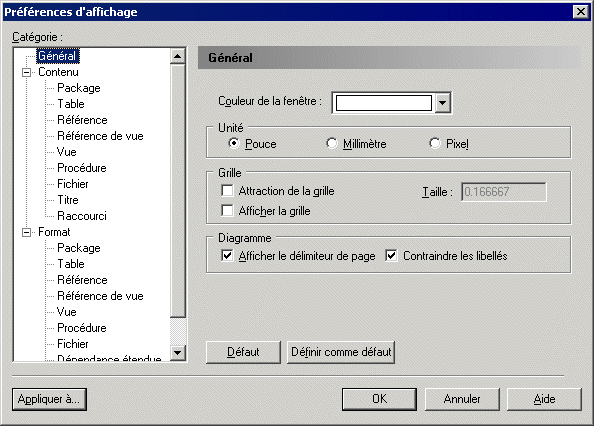Collapse the Format tree node
594x426 pixels.
tap(26, 232)
